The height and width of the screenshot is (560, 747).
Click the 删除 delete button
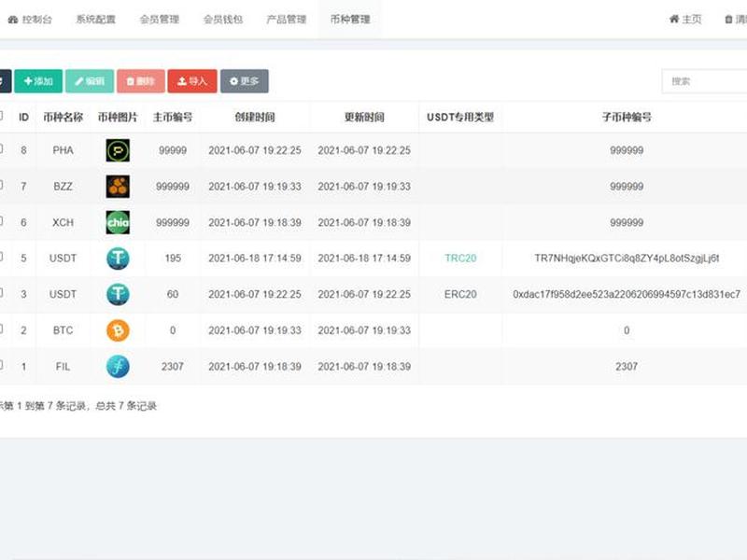(x=141, y=81)
